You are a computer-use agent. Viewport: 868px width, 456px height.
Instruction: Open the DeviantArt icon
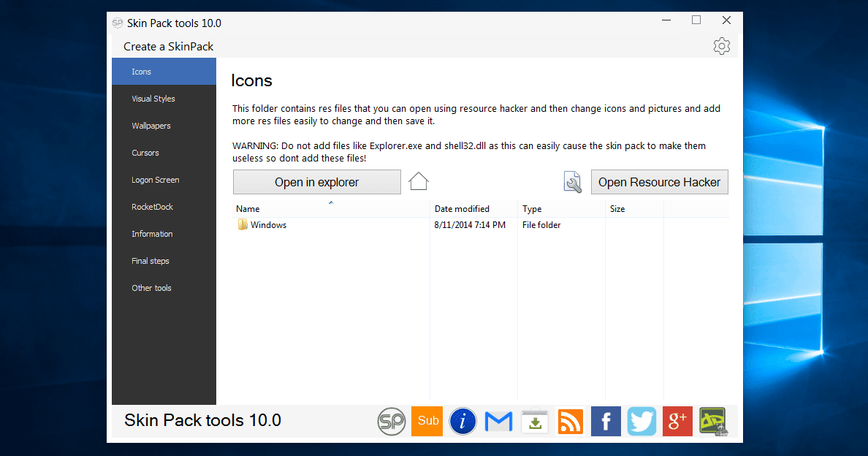tap(713, 422)
